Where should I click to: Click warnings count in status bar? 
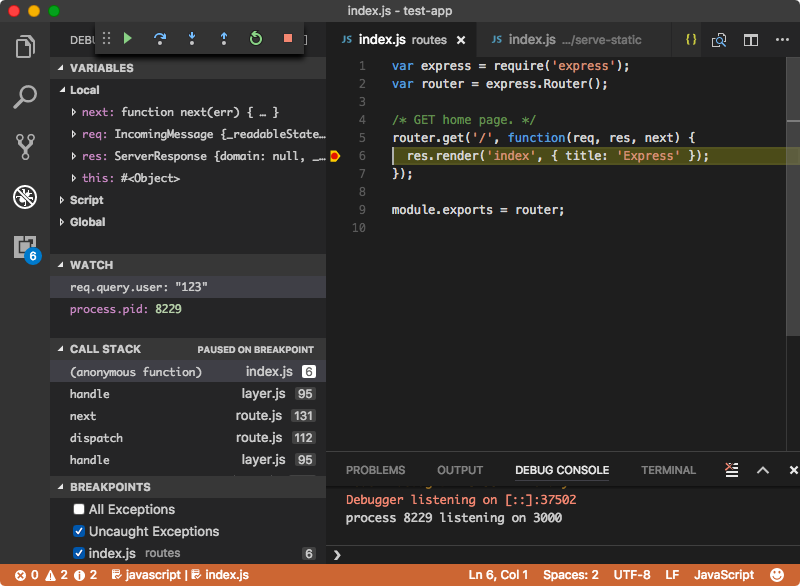click(57, 575)
